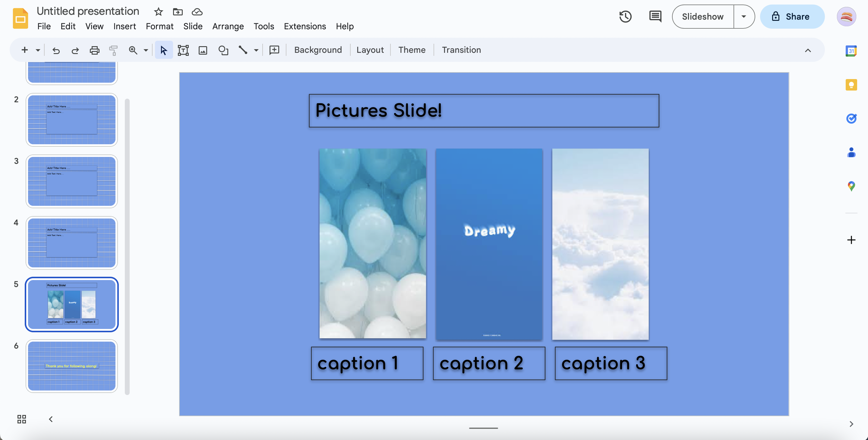Open Google Calendar side panel
Viewport: 868px width, 440px height.
point(851,51)
